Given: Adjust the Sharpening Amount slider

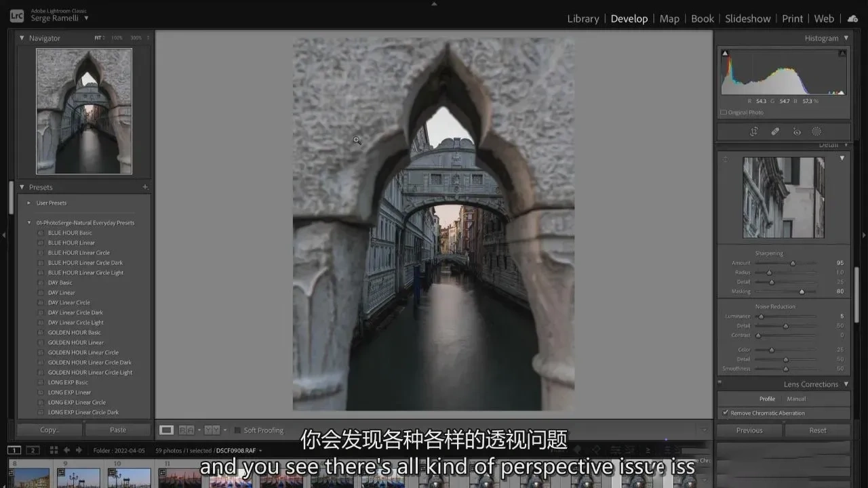Looking at the screenshot, I should pos(792,263).
